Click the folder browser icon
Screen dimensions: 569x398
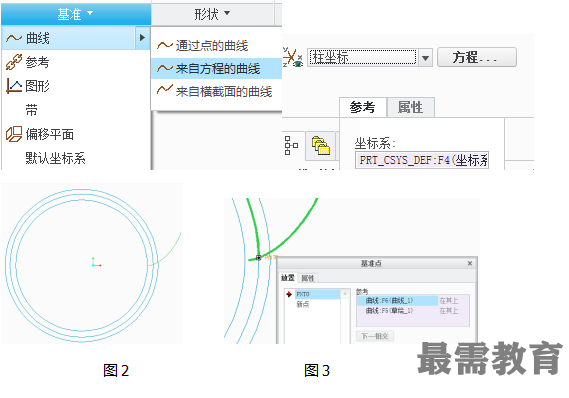(x=321, y=146)
